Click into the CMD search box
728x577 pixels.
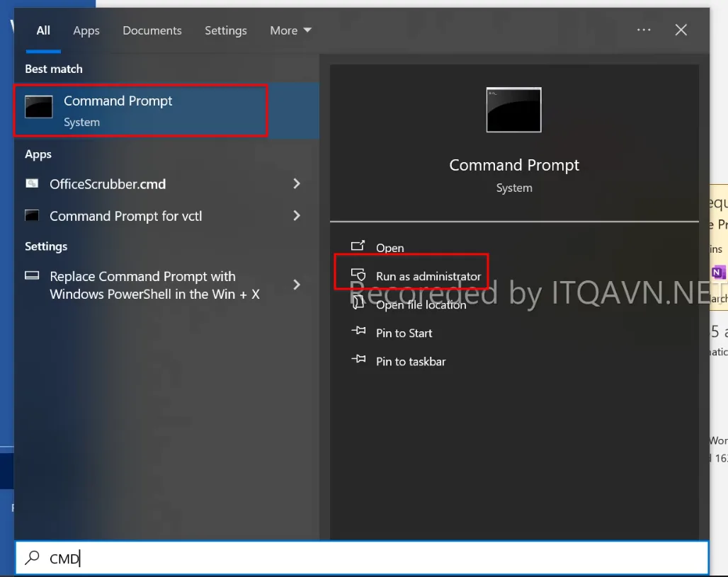354,558
